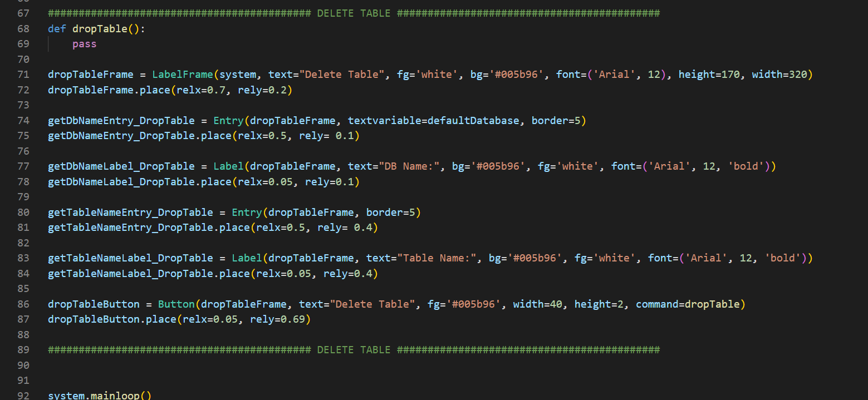Viewport: 868px width, 400px height.
Task: Click the bottom DELETE TABLE comment on line 89
Action: point(354,350)
